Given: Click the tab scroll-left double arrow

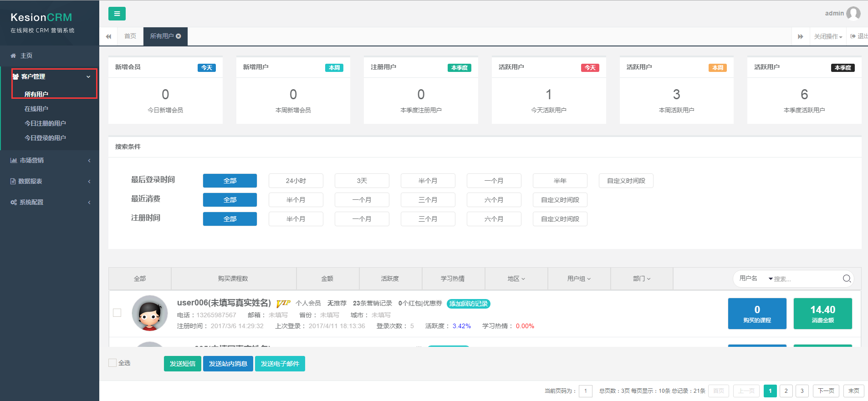Looking at the screenshot, I should coord(108,36).
